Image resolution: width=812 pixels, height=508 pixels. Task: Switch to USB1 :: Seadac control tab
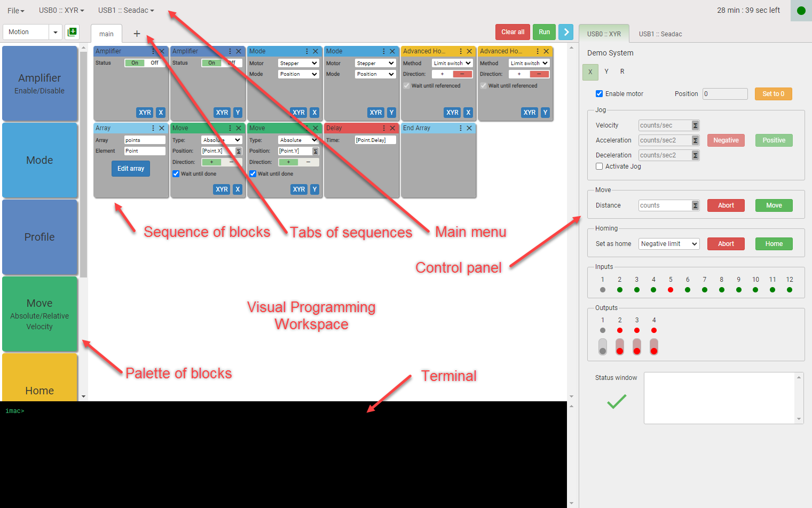coord(660,34)
